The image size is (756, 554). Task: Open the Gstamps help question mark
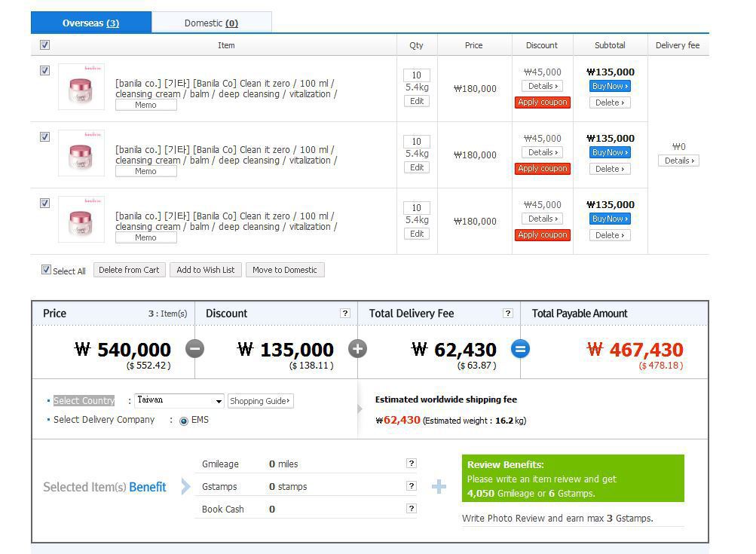412,486
